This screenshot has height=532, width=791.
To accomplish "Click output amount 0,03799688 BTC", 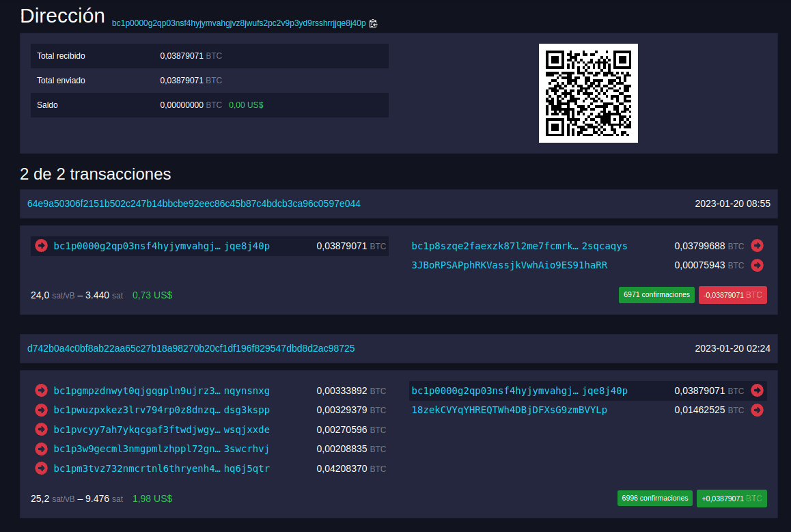I will point(709,246).
